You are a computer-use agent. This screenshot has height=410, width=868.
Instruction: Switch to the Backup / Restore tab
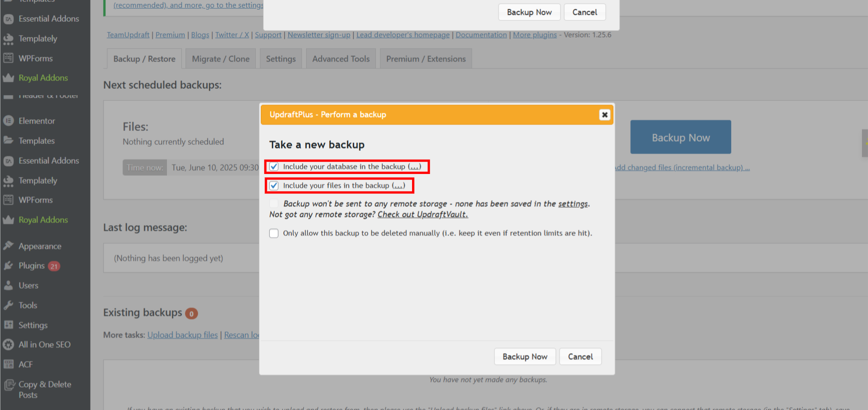coord(144,59)
